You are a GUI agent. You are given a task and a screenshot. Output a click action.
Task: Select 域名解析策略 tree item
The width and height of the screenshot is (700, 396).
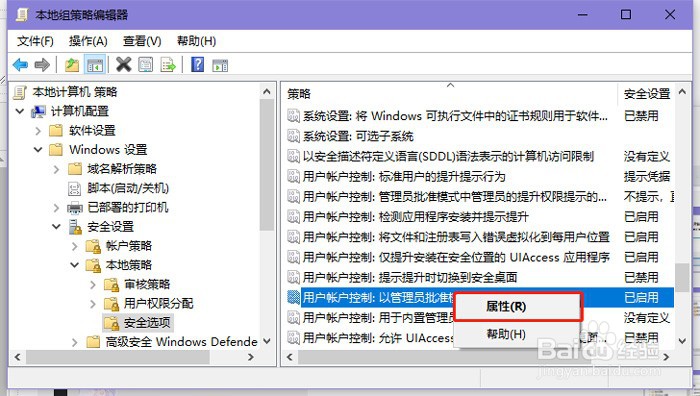point(122,169)
